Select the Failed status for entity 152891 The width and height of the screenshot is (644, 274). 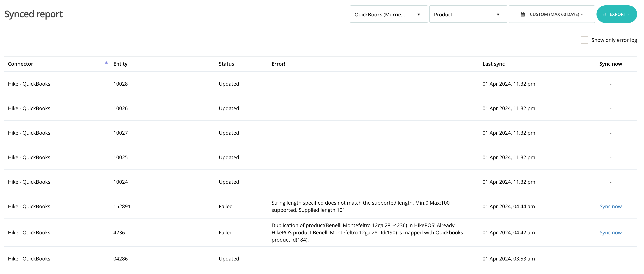click(226, 206)
